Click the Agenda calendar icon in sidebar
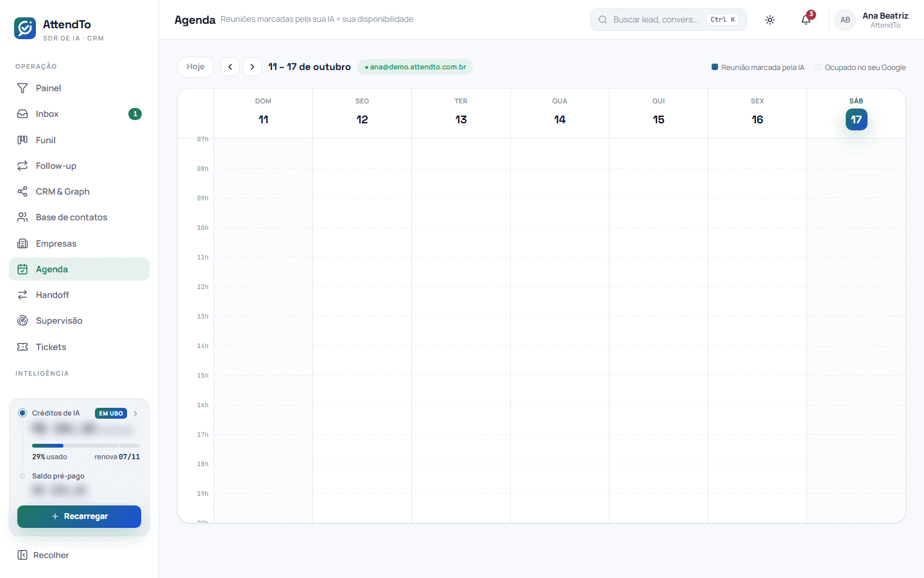Screen dimensions: 924x578 pyautogui.click(x=22, y=269)
